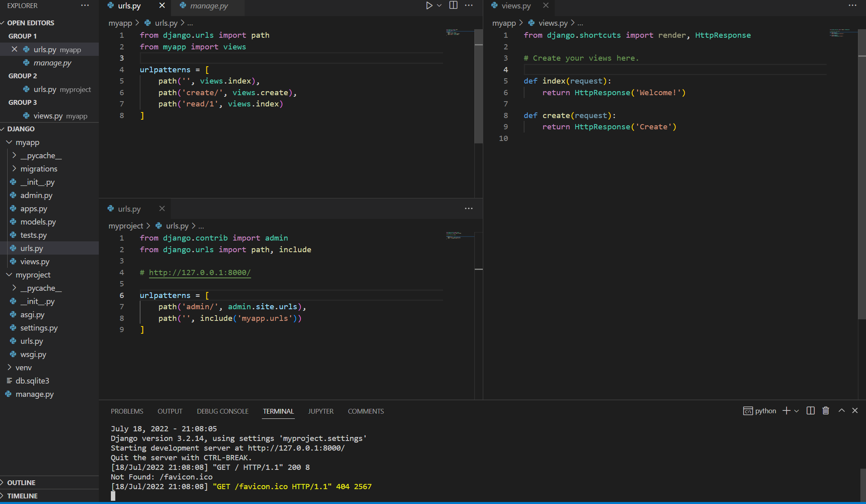Collapse the Open Editors section
This screenshot has width=866, height=504.
[31, 23]
